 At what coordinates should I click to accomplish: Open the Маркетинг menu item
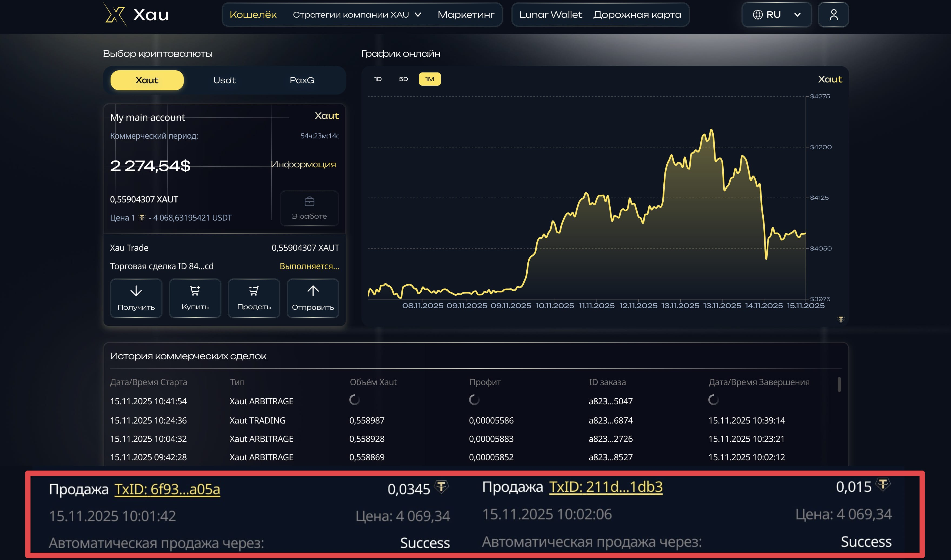point(466,15)
